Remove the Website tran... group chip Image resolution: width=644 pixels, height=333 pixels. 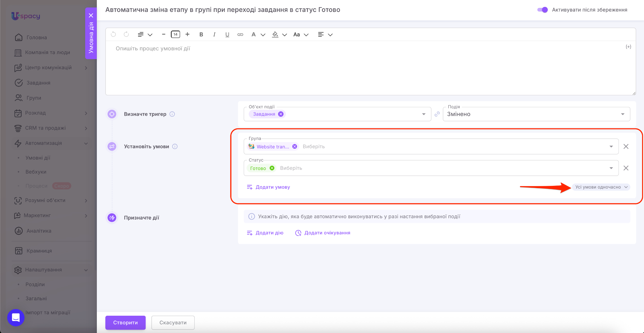tap(295, 147)
